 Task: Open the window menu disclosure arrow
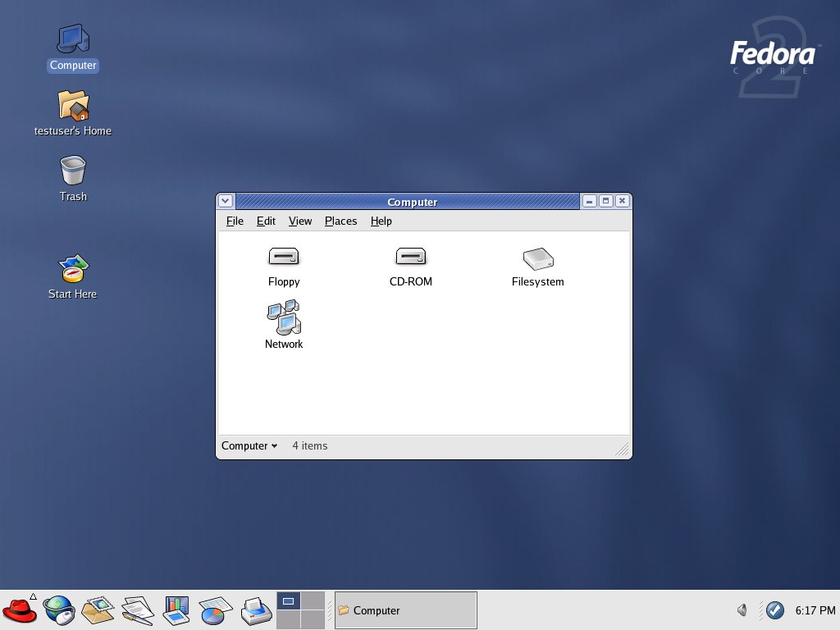pos(225,201)
